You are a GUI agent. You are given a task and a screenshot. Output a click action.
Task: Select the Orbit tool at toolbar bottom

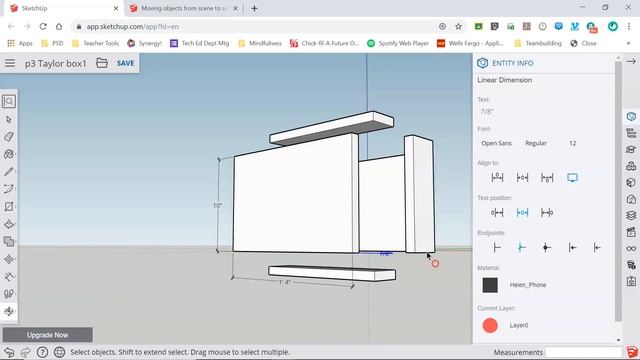click(x=9, y=311)
